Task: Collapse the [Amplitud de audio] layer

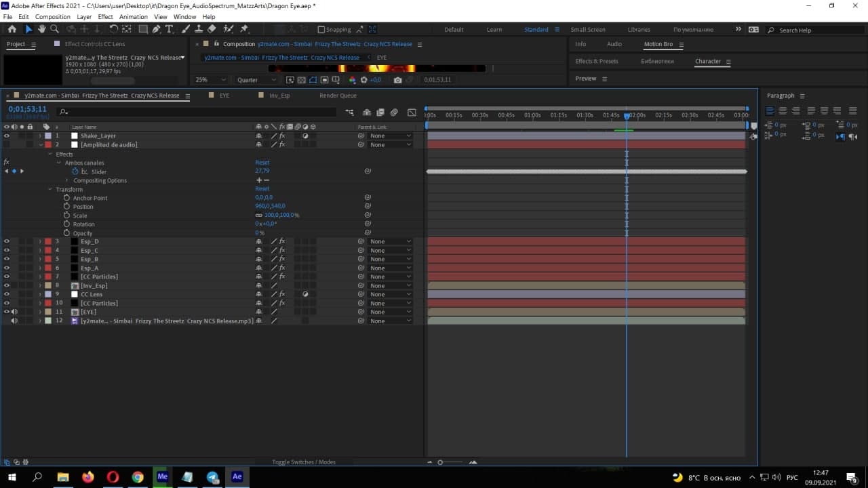Action: [40, 144]
